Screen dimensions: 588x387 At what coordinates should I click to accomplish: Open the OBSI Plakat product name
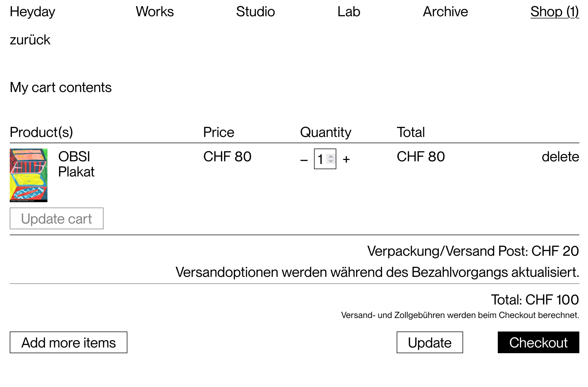[76, 164]
